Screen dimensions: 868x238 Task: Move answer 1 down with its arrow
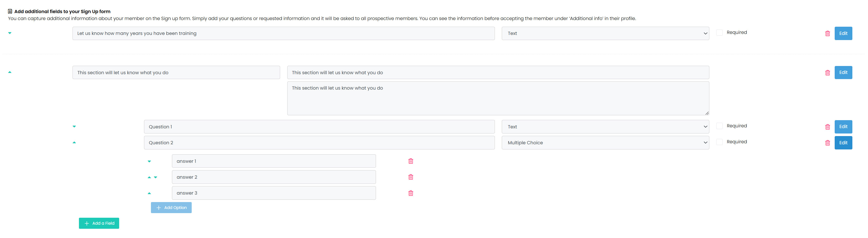click(x=149, y=161)
